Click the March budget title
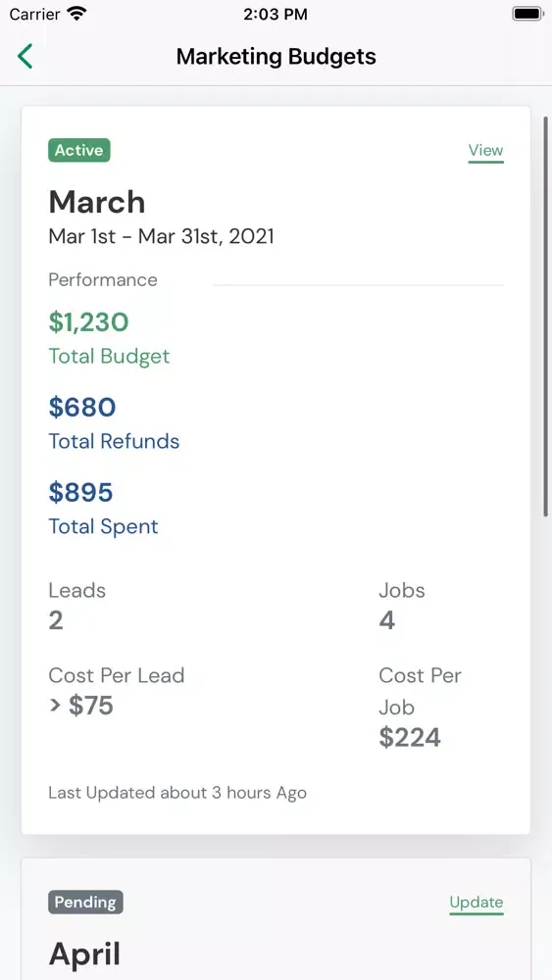 97,202
